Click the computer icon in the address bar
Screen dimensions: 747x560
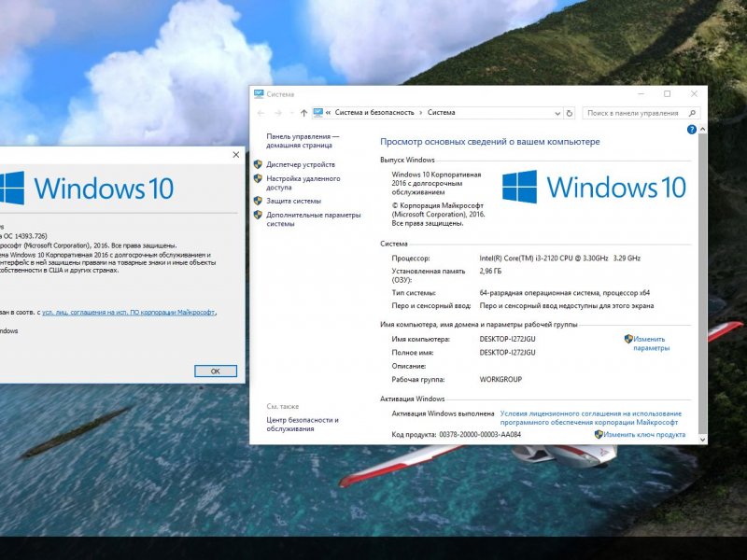(317, 113)
